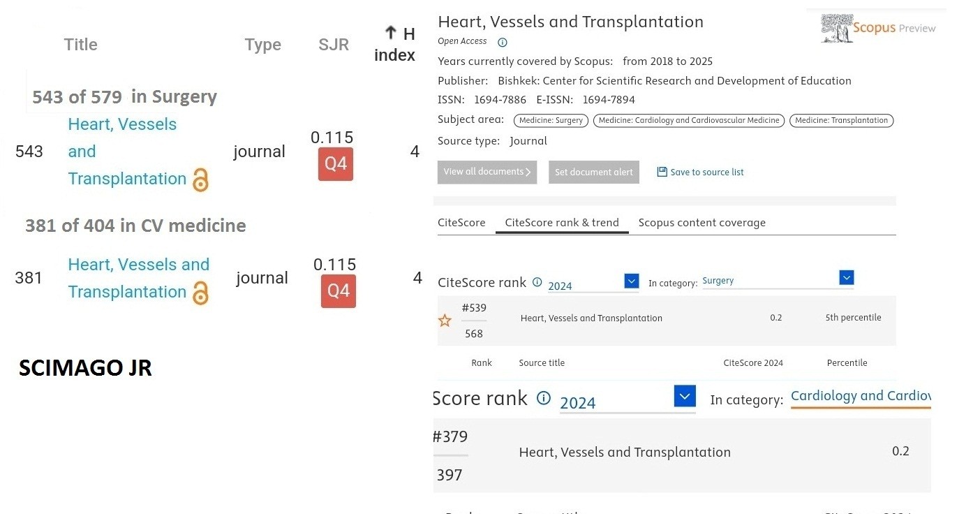The image size is (980, 514).
Task: Click the Medicine: Transplantation subject tag
Action: coord(841,120)
